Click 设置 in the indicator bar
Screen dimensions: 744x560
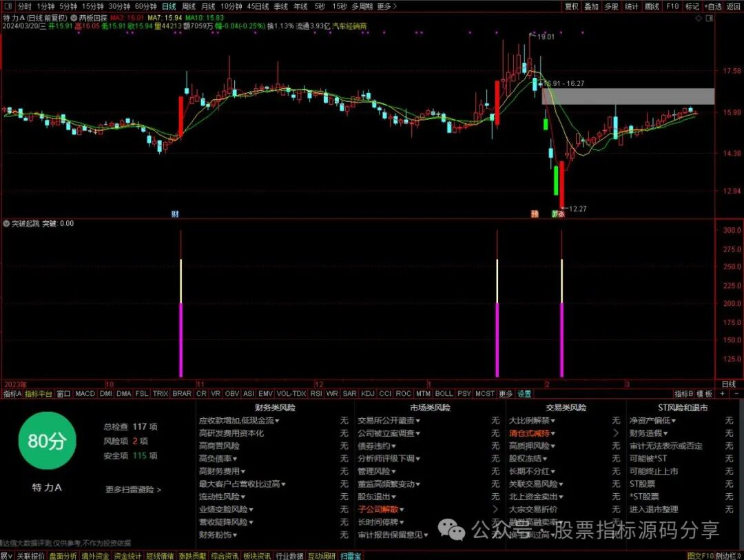pos(524,393)
